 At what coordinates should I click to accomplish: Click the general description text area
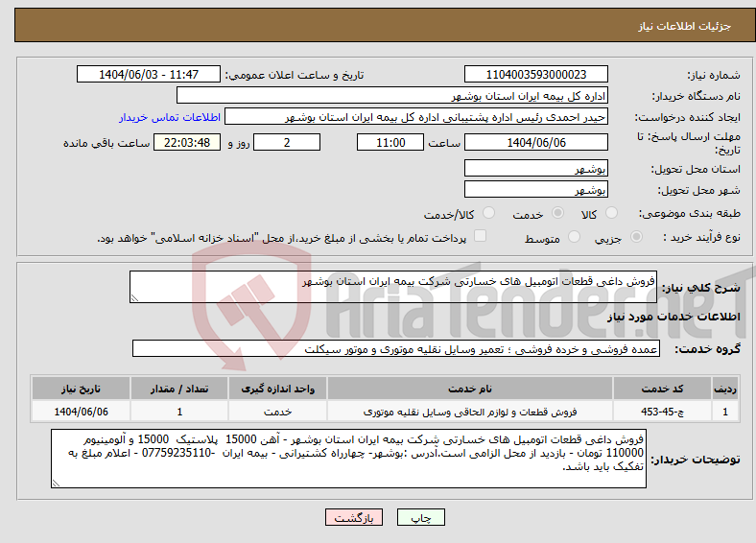[393, 287]
